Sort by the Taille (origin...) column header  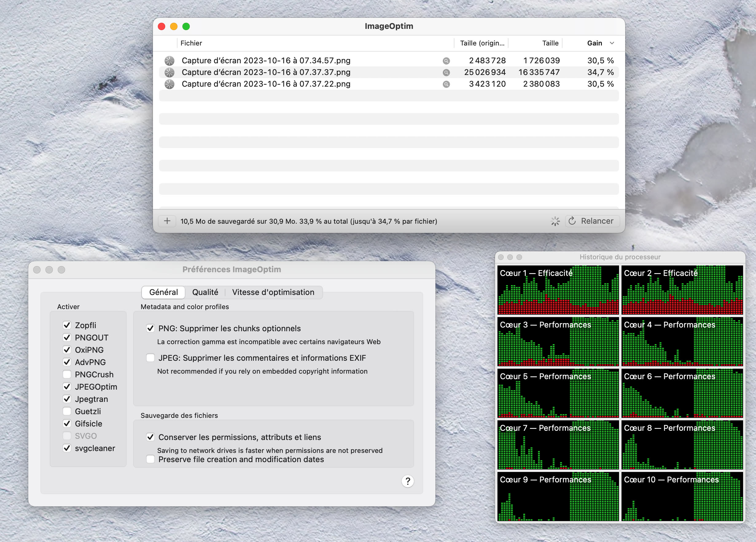coord(481,43)
